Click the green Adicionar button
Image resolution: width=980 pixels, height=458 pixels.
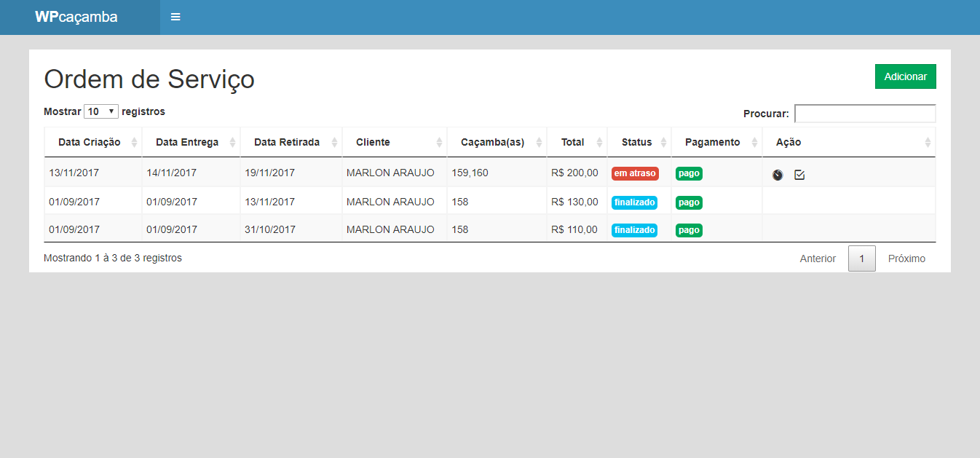pos(905,76)
